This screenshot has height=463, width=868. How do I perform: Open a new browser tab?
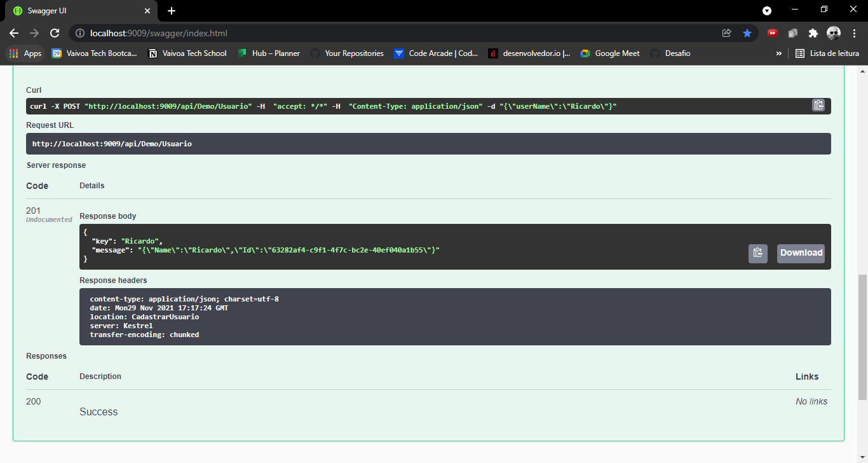[172, 10]
